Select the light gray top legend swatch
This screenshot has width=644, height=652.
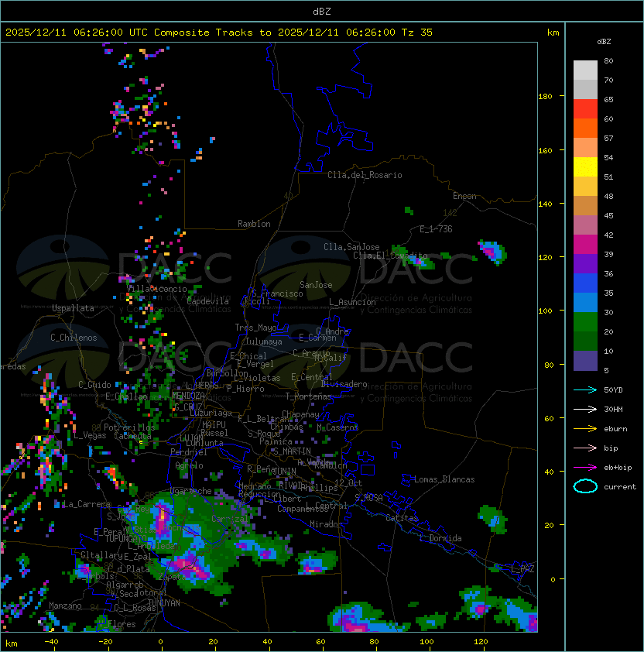585,70
